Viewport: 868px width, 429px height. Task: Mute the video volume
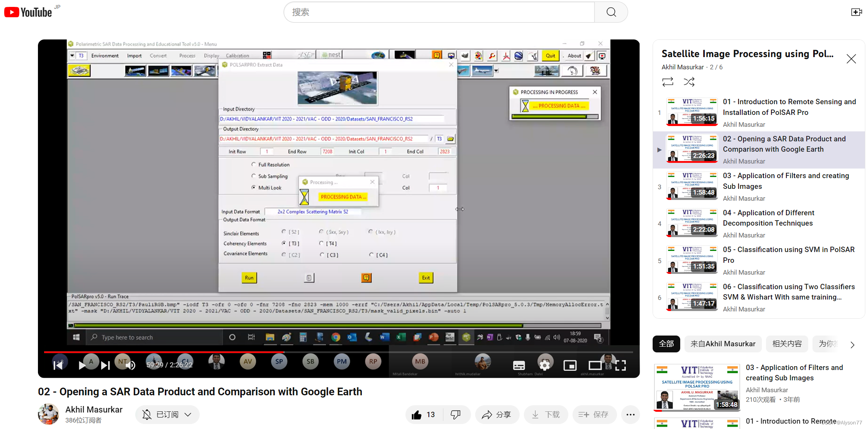pyautogui.click(x=131, y=365)
